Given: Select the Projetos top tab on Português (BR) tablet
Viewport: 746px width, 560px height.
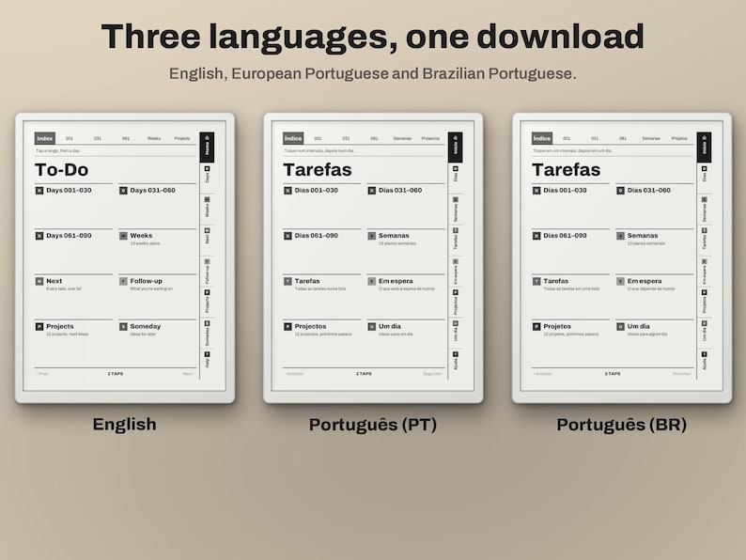Looking at the screenshot, I should [679, 138].
